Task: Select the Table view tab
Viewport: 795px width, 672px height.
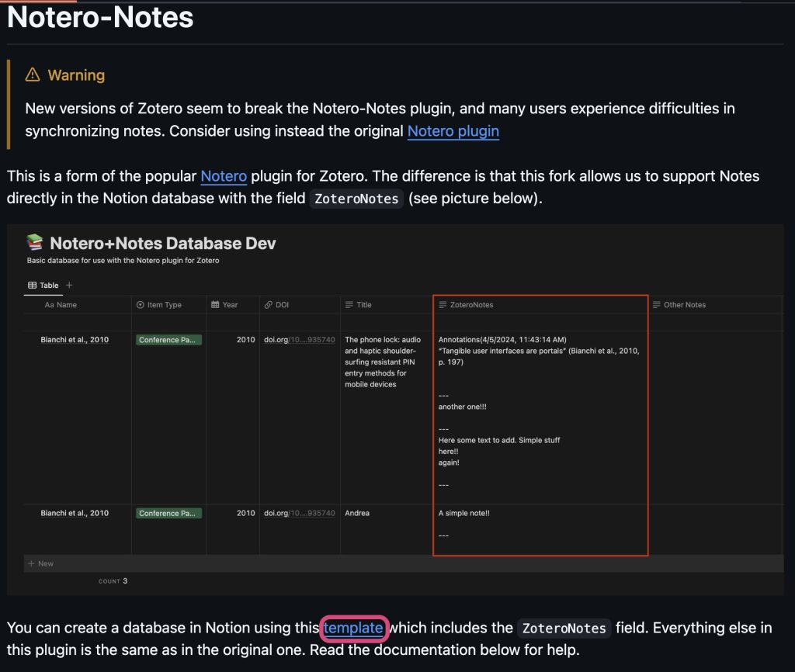Action: 43,285
